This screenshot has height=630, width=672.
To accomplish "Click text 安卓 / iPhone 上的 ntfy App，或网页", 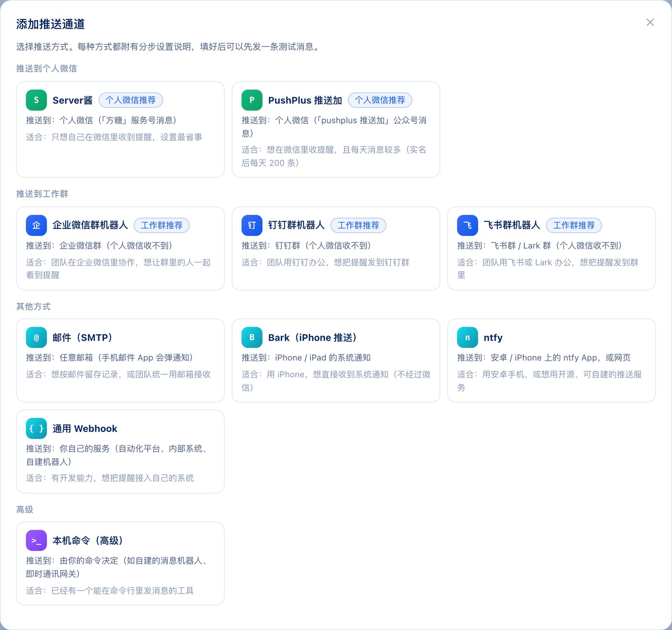I will (x=560, y=357).
